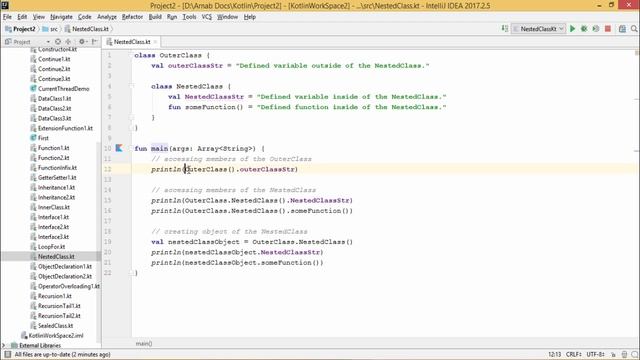Click status message All files are up-to-date
This screenshot has width=640, height=360.
click(62, 354)
